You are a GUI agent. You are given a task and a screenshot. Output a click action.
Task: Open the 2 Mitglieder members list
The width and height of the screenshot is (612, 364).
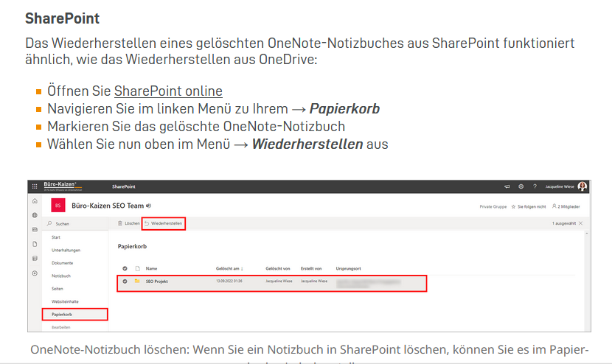566,206
